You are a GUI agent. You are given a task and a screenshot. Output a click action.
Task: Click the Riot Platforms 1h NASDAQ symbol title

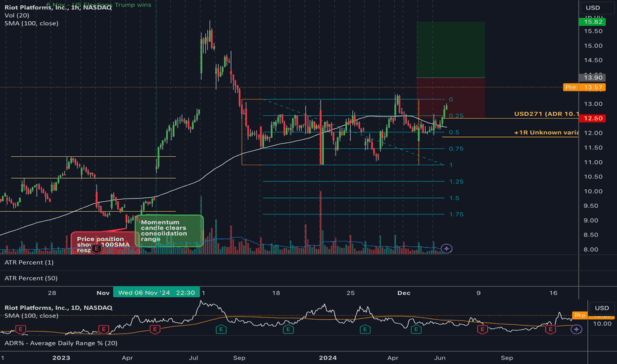[58, 7]
